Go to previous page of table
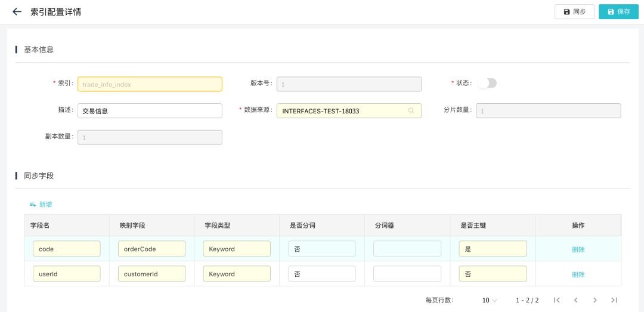The image size is (644, 312). pos(575,300)
